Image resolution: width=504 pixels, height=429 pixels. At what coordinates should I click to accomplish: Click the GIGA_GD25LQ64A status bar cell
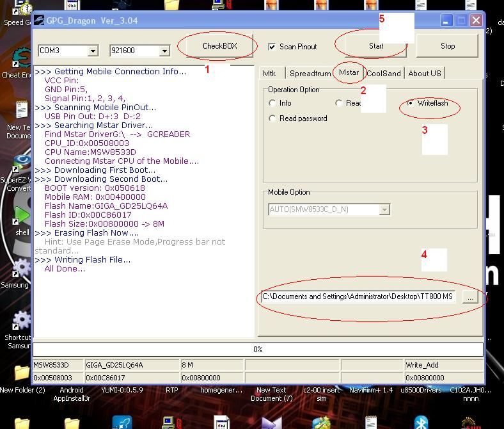[x=132, y=365]
